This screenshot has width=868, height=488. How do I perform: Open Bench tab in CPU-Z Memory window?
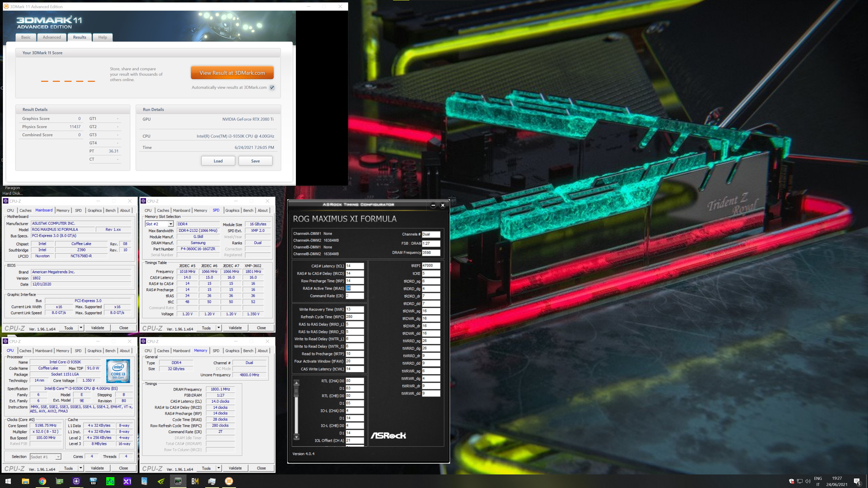pos(248,351)
